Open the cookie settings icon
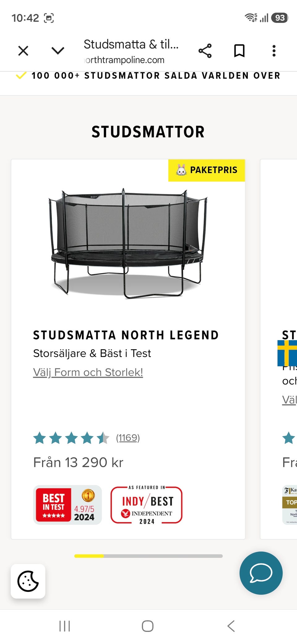Screen dimensions: 297x644 point(28,581)
